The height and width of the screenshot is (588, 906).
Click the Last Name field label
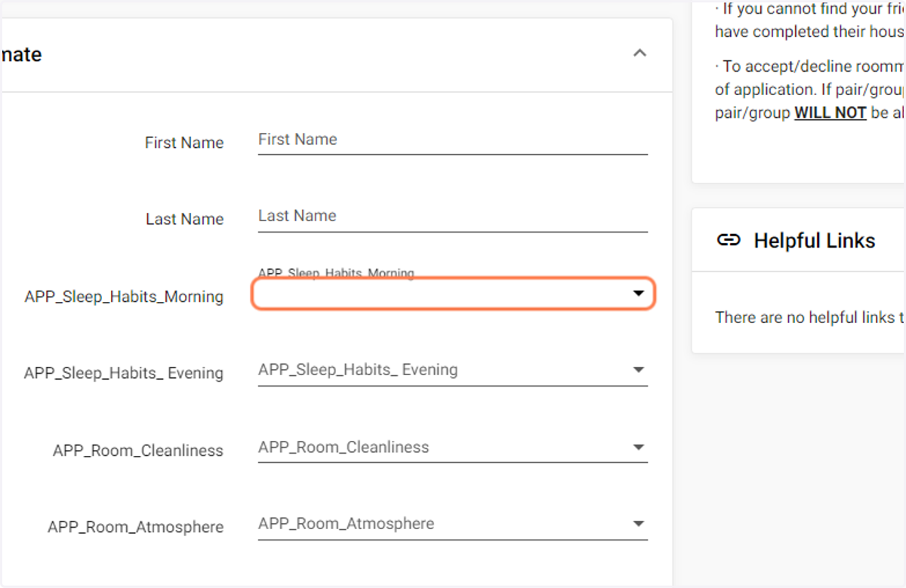pos(184,219)
